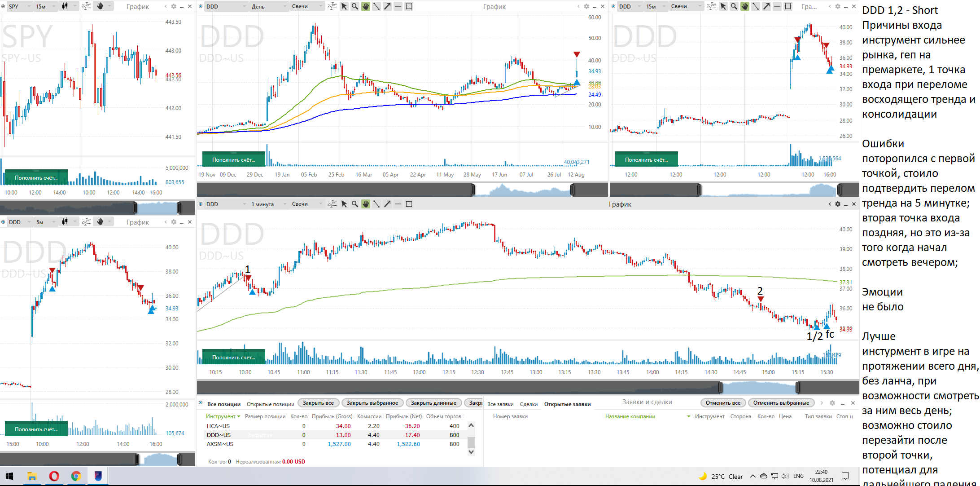Toggle link radio button of DDD 1 минута chart
The image size is (980, 486).
201,204
